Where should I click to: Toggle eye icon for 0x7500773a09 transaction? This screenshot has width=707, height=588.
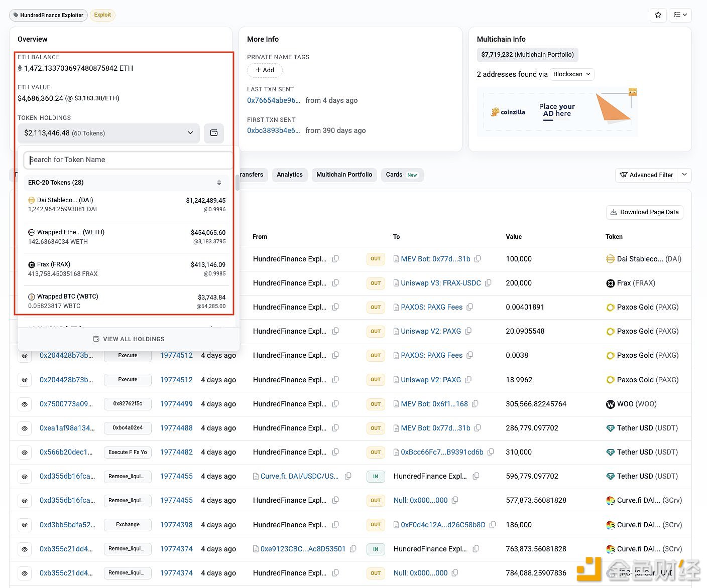click(24, 404)
